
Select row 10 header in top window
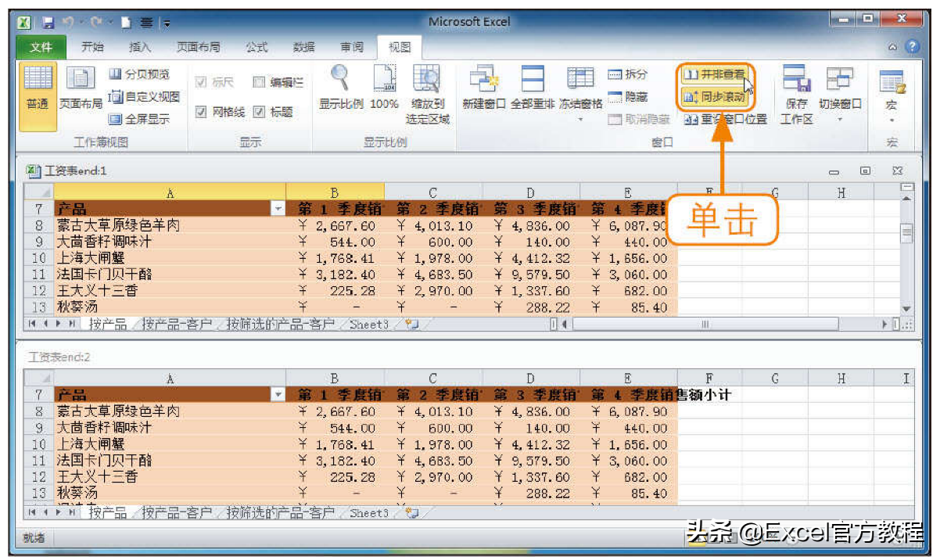[x=39, y=258]
